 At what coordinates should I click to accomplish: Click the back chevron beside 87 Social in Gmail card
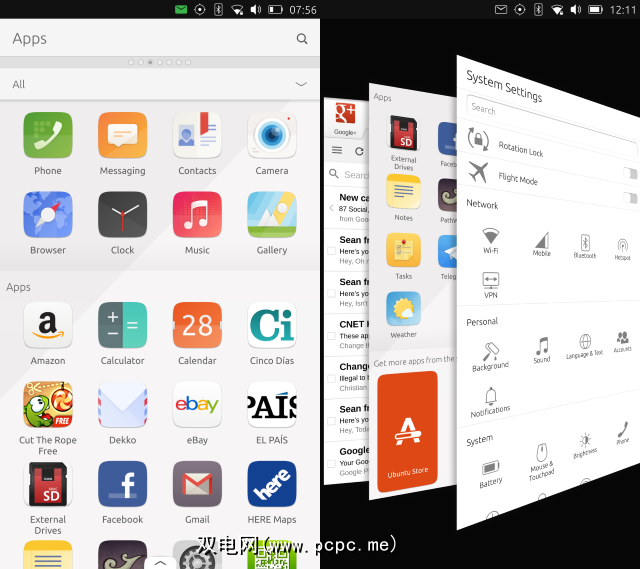331,208
